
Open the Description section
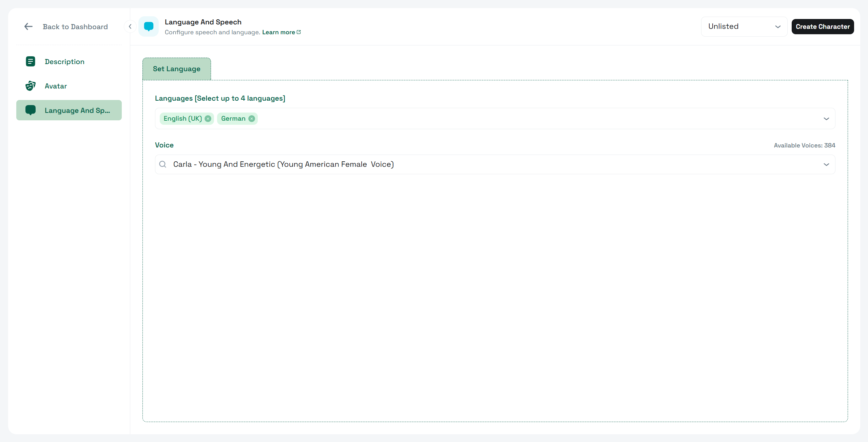coord(69,61)
